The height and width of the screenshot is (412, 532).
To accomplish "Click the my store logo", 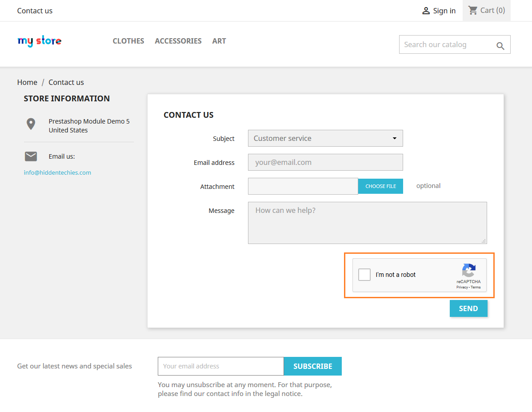I will [x=40, y=41].
